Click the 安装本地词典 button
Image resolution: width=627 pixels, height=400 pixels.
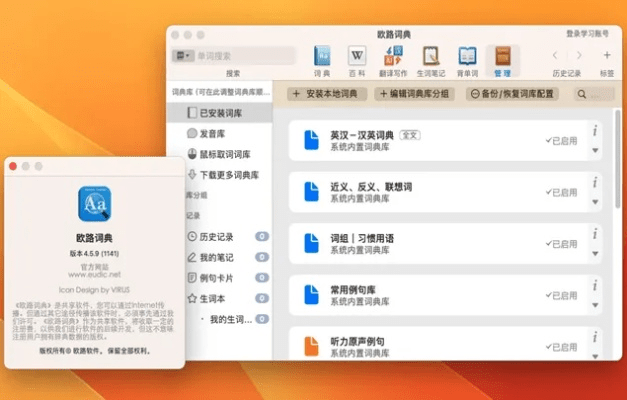(327, 94)
